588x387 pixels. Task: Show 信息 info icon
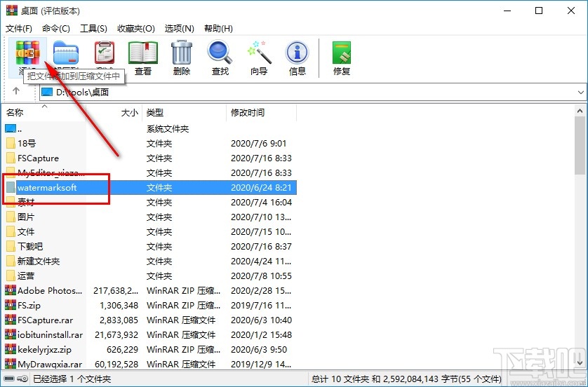point(298,53)
